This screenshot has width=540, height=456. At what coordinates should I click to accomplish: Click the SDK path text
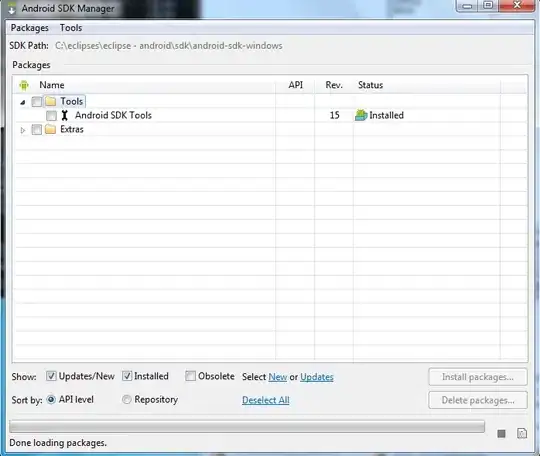coord(169,46)
